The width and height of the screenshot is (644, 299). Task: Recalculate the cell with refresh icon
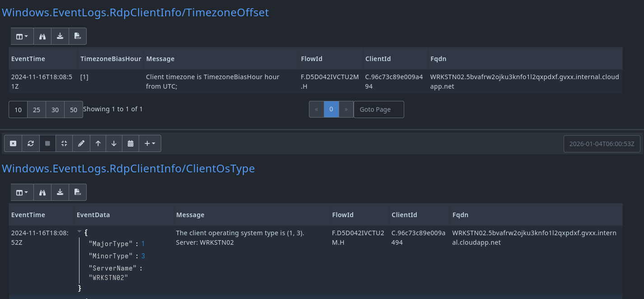(31, 143)
